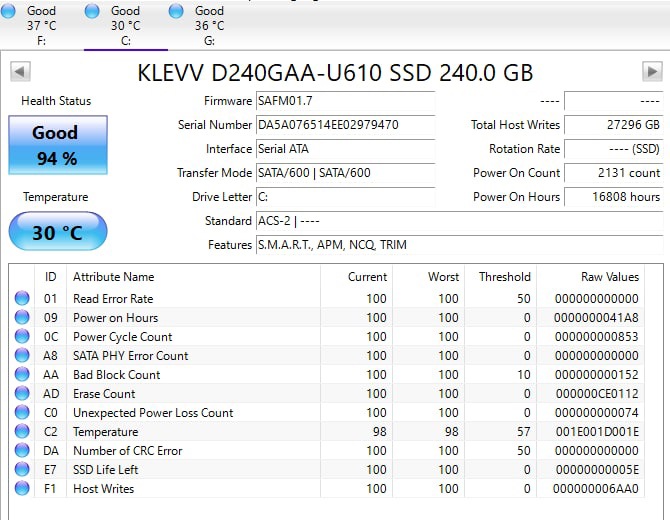Image resolution: width=670 pixels, height=520 pixels.
Task: Select the Bad Block Count row
Action: [327, 374]
